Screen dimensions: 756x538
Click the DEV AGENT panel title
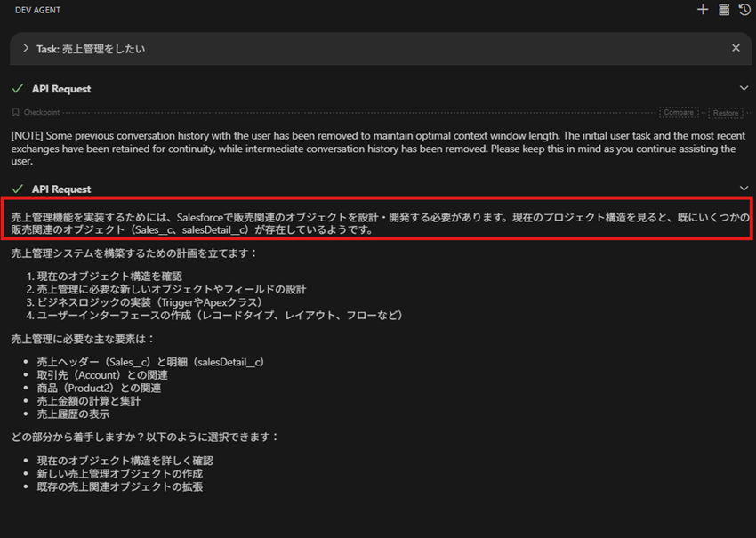(x=37, y=10)
